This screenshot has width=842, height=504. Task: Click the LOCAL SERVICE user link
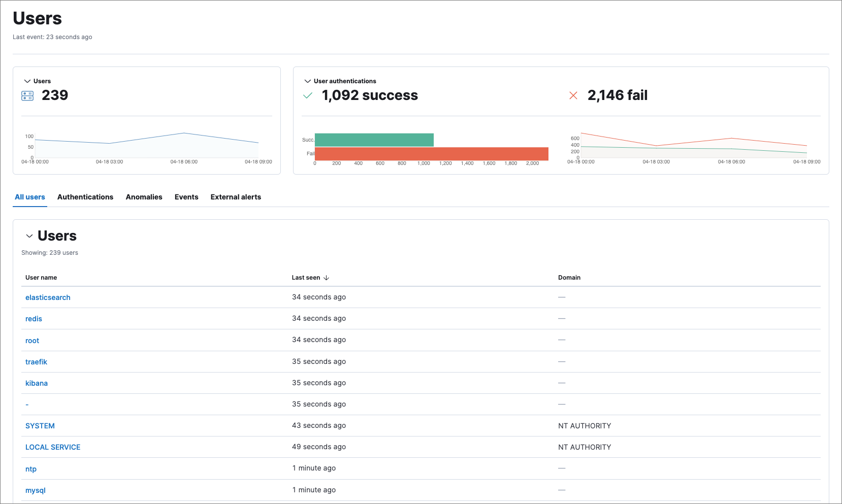[52, 447]
